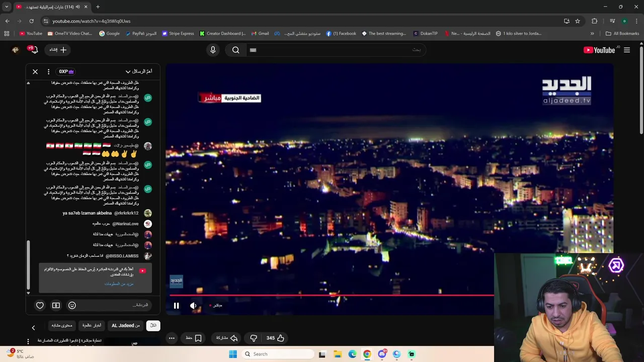Screen dimensions: 644x362
Task: Pause the live video
Action: (176, 305)
